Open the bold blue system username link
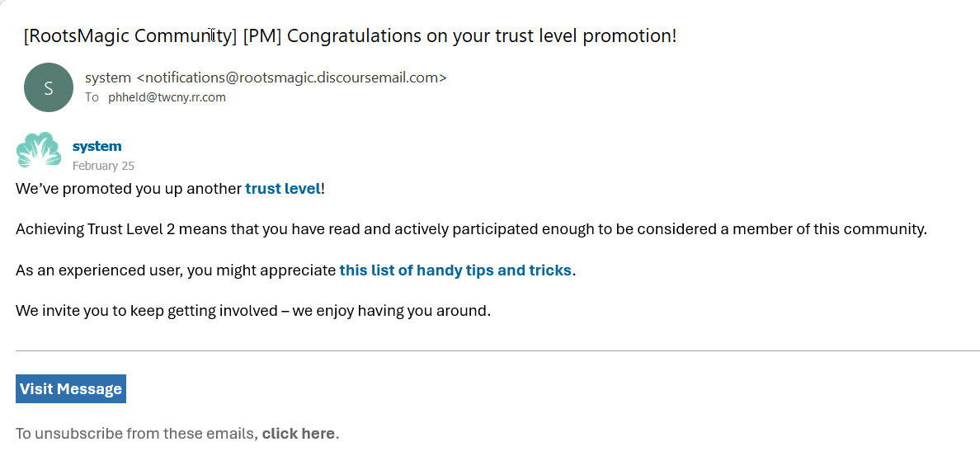The image size is (980, 456). point(97,146)
